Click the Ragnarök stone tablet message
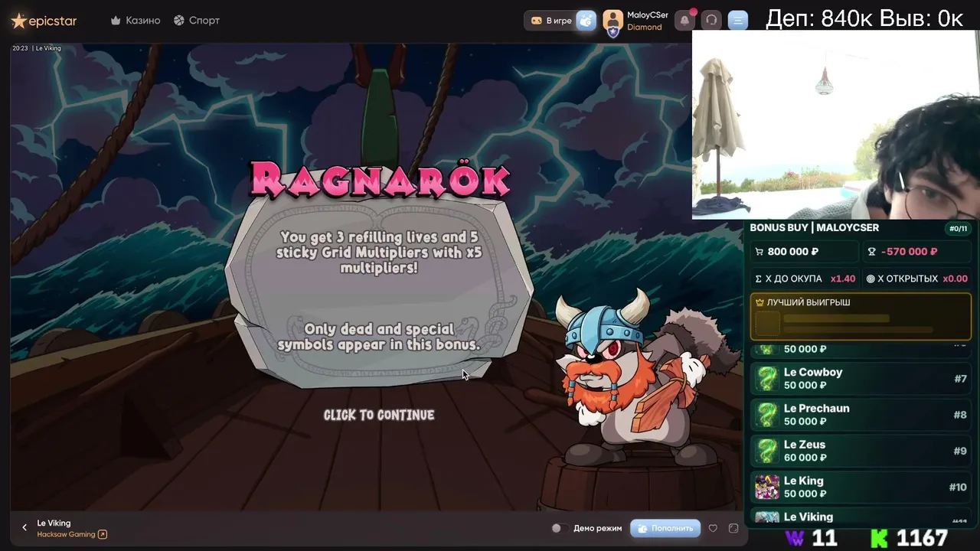The height and width of the screenshot is (551, 980). pyautogui.click(x=379, y=291)
